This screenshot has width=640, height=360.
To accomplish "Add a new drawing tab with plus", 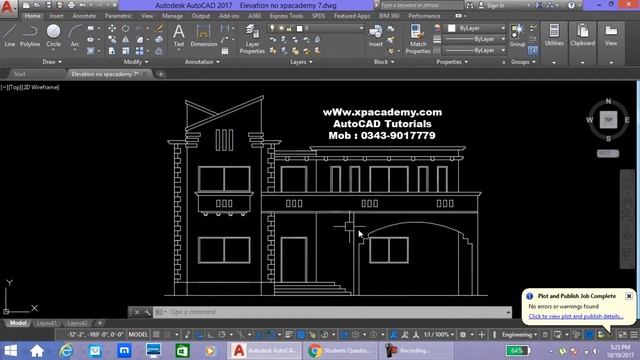I will [x=161, y=74].
